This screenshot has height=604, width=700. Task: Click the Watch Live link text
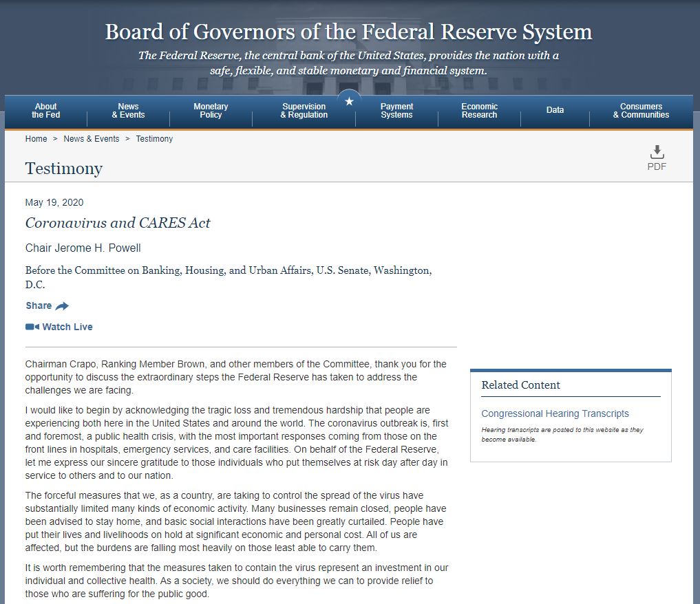(x=67, y=327)
